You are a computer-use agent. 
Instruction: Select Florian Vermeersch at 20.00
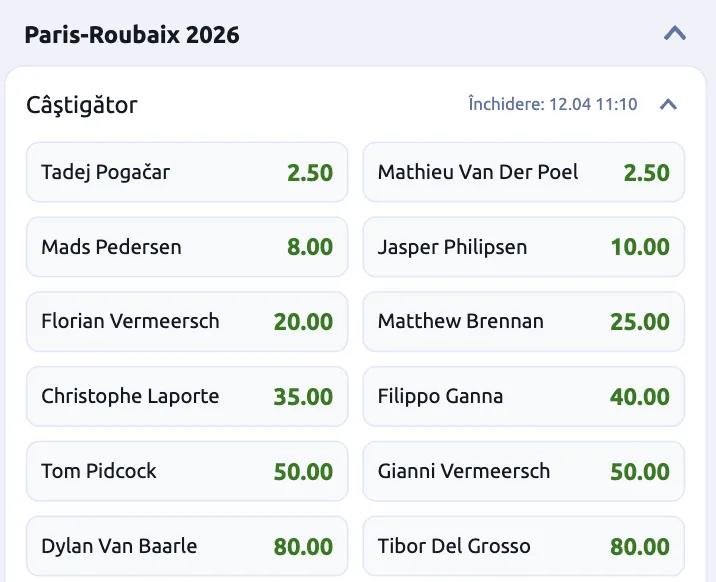coord(187,322)
